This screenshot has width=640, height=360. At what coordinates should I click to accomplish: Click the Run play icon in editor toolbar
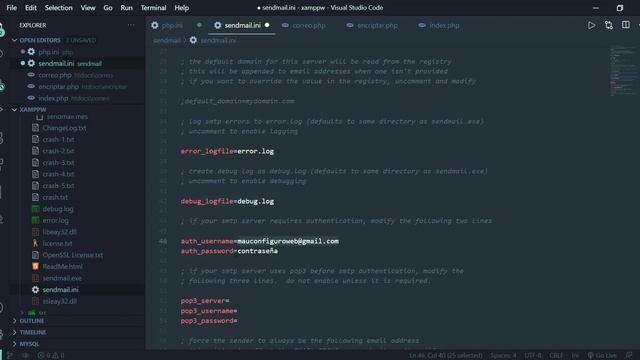(x=591, y=25)
